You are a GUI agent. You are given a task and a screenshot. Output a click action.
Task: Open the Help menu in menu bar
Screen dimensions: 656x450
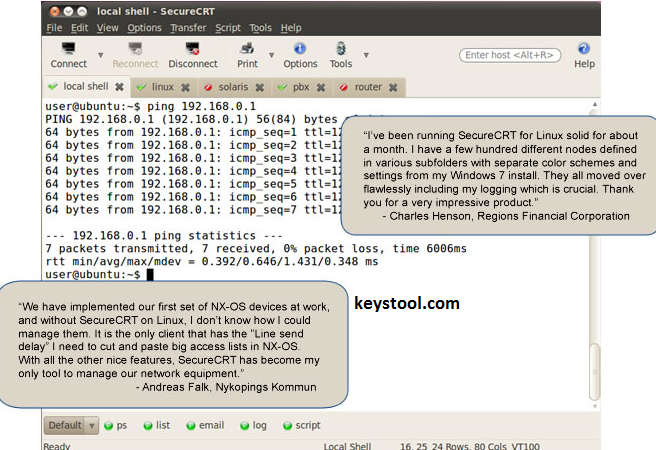click(291, 28)
